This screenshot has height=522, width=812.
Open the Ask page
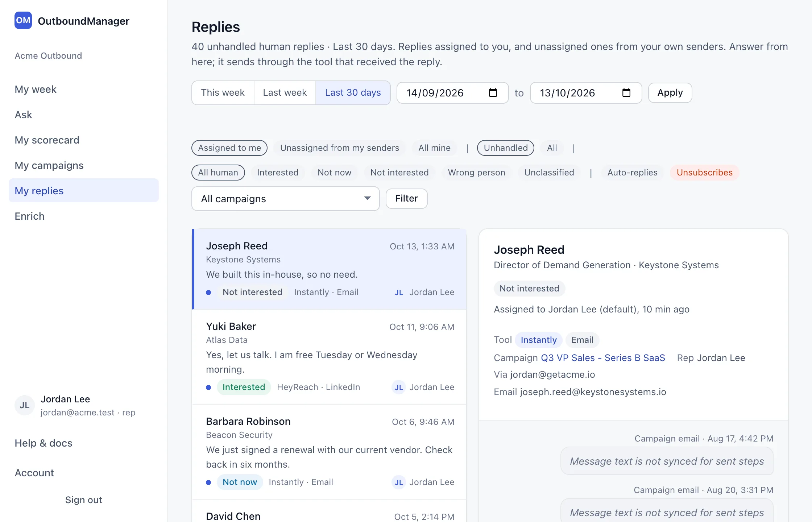pos(84,115)
